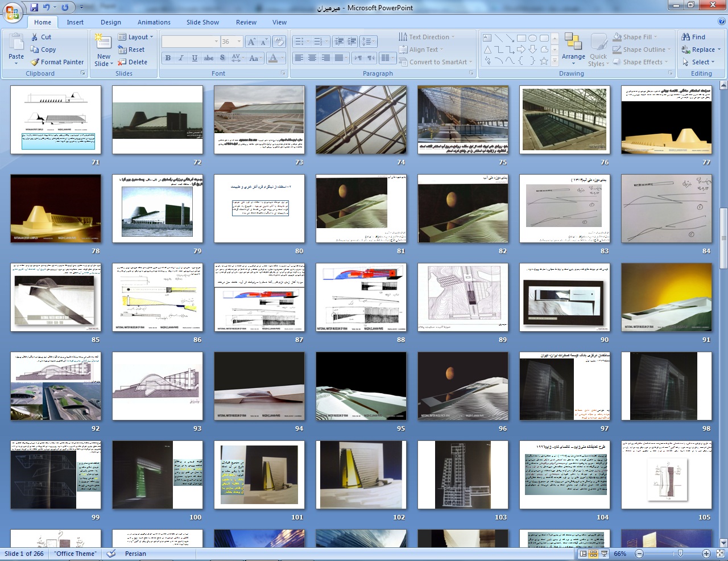The width and height of the screenshot is (728, 561).
Task: Click the zoom out minus button
Action: pos(639,554)
